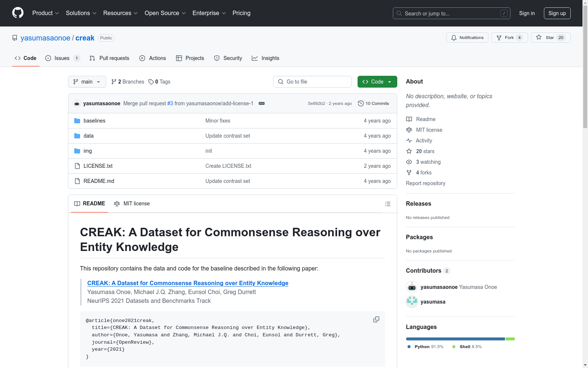Open the Security tab
The image size is (588, 368).
click(x=228, y=58)
